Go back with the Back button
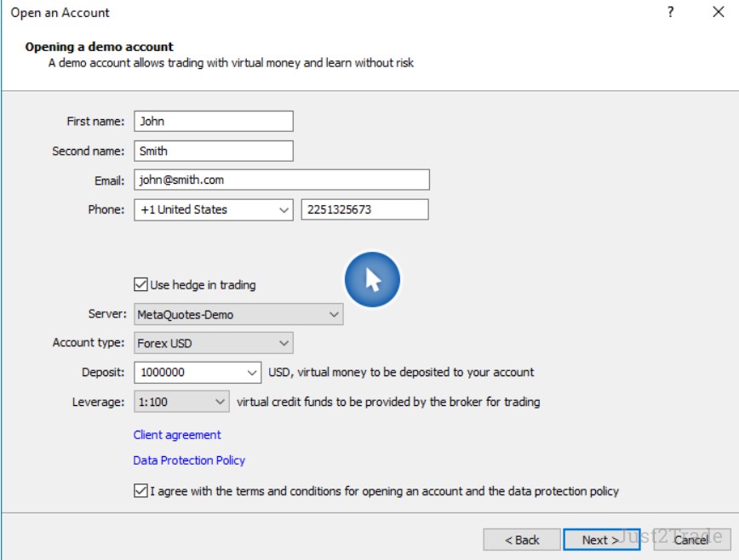 coord(522,540)
